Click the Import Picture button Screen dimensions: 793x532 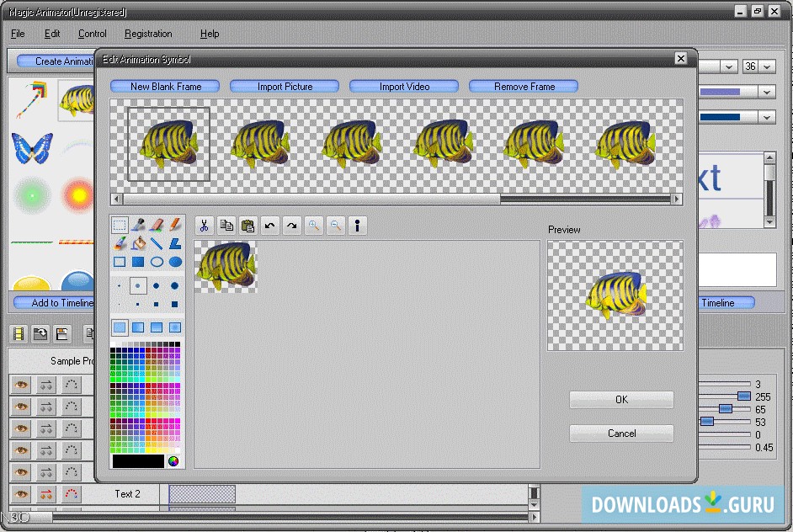(285, 86)
